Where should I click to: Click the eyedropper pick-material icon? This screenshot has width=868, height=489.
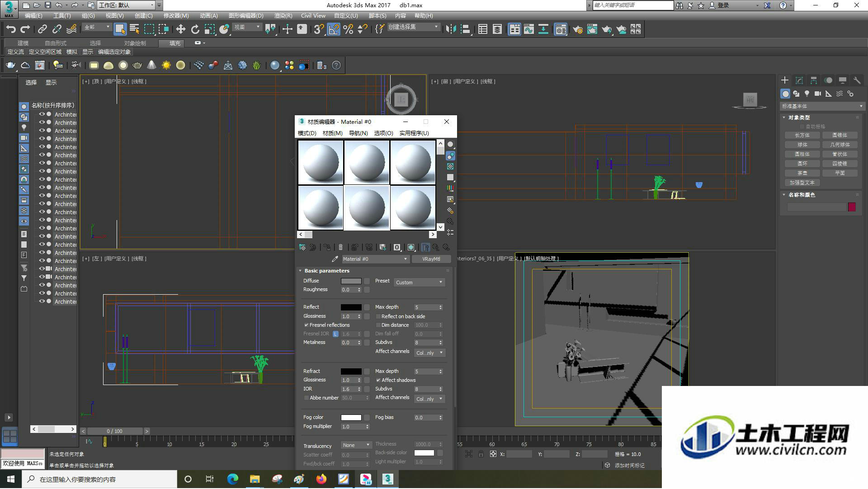pos(335,259)
